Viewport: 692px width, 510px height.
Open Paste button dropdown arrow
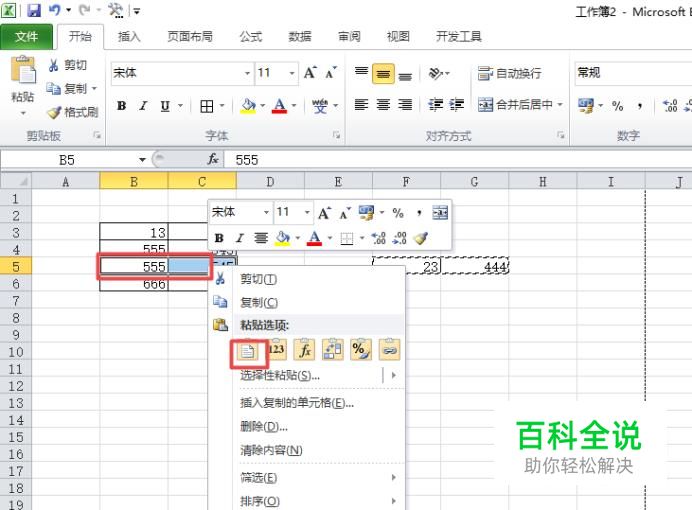pyautogui.click(x=23, y=113)
